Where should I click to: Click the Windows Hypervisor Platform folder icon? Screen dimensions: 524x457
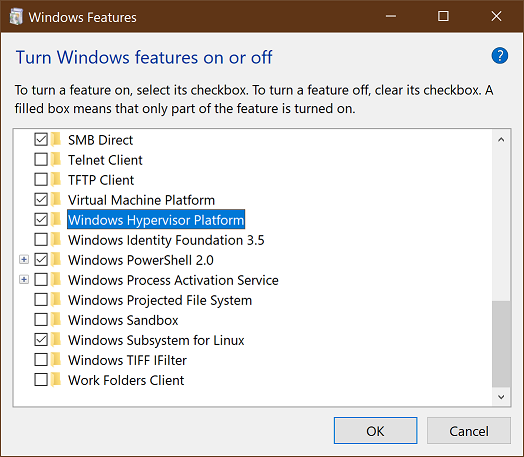pos(56,220)
